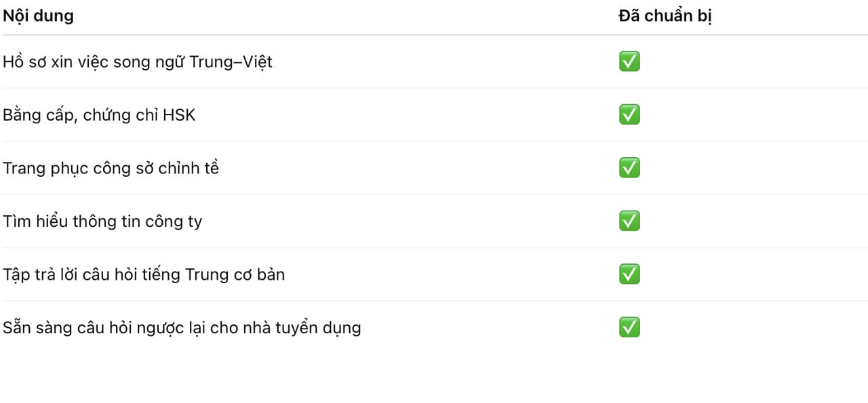The width and height of the screenshot is (868, 403).
Task: Click the word HSK in the second row
Action: coord(179,115)
